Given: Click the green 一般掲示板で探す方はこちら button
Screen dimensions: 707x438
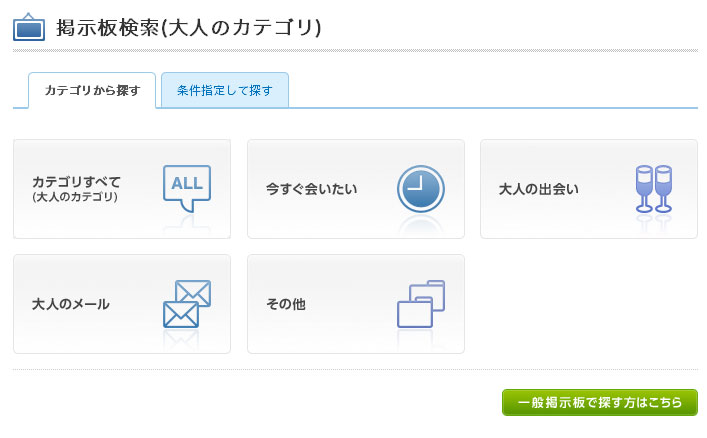Looking at the screenshot, I should coord(600,402).
